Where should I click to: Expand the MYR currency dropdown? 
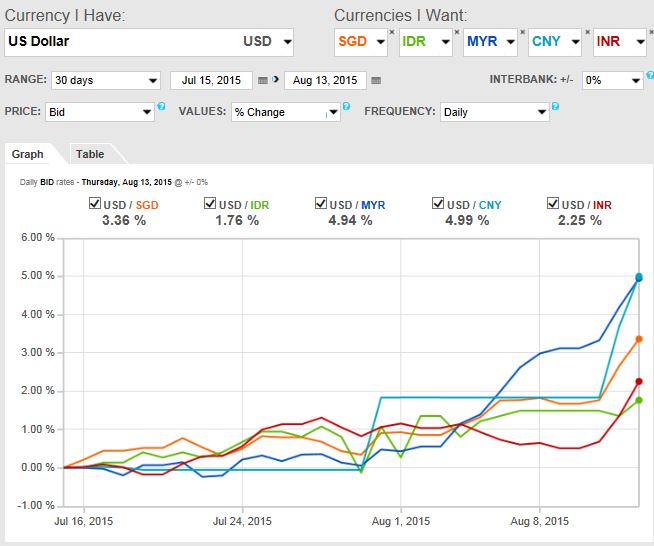(490, 42)
